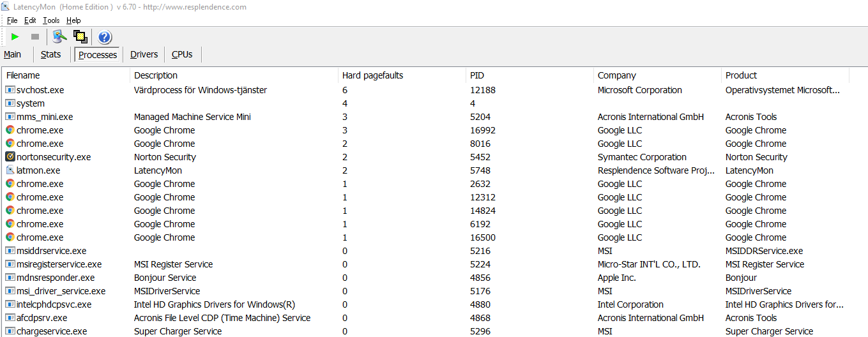Click Chrome icon for PID 12312 row
Screen dimensions: 868x337
[10, 197]
